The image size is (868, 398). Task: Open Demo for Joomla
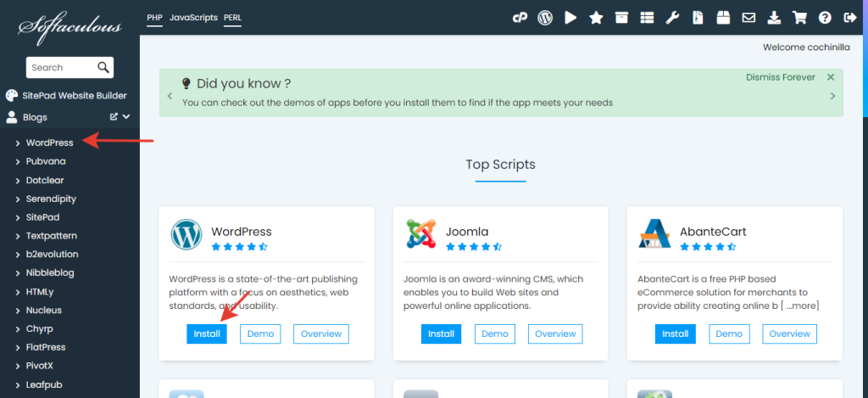click(494, 334)
